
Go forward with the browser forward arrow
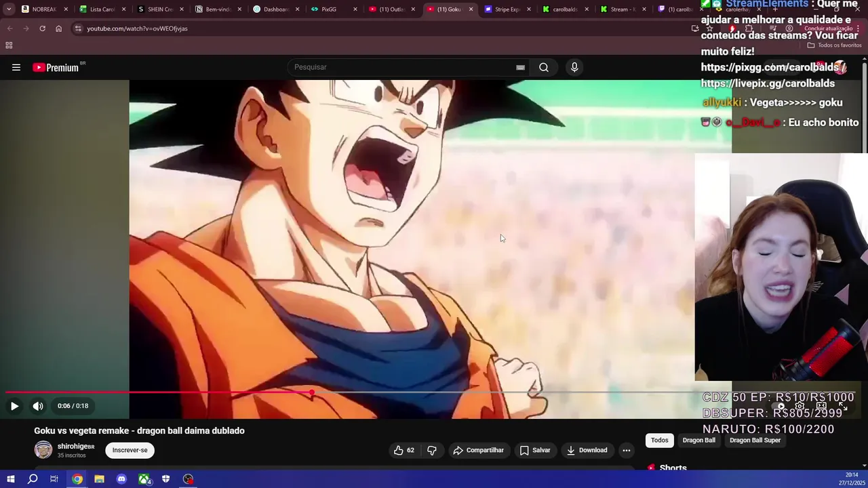pos(26,28)
